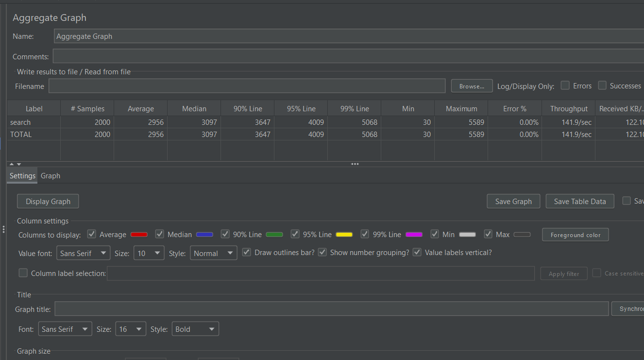Screen dimensions: 644x360
Task: Click the split pane collapse arrows
Action: 15,164
